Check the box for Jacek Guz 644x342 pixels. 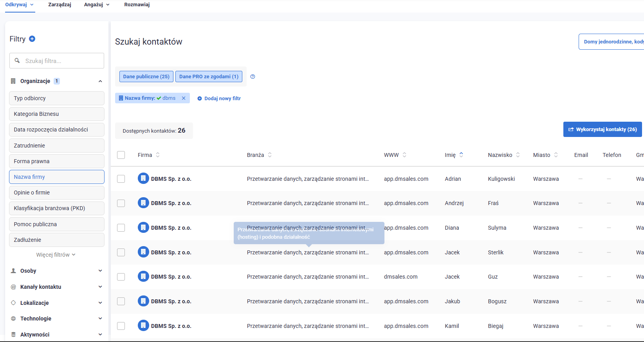(121, 277)
